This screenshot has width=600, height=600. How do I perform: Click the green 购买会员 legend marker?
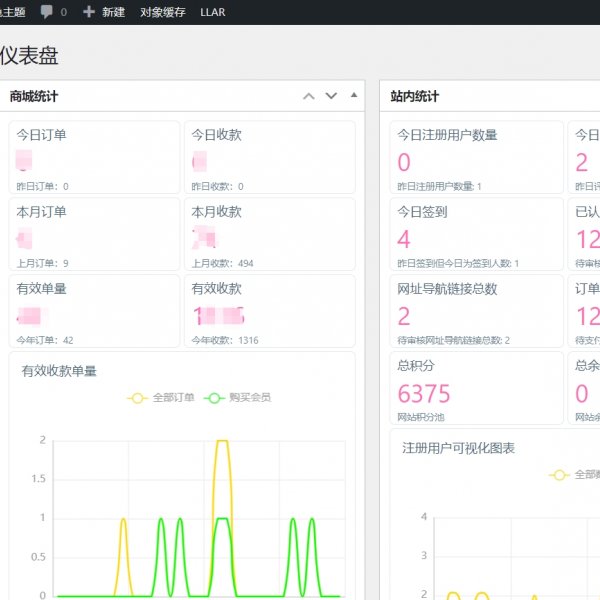213,398
